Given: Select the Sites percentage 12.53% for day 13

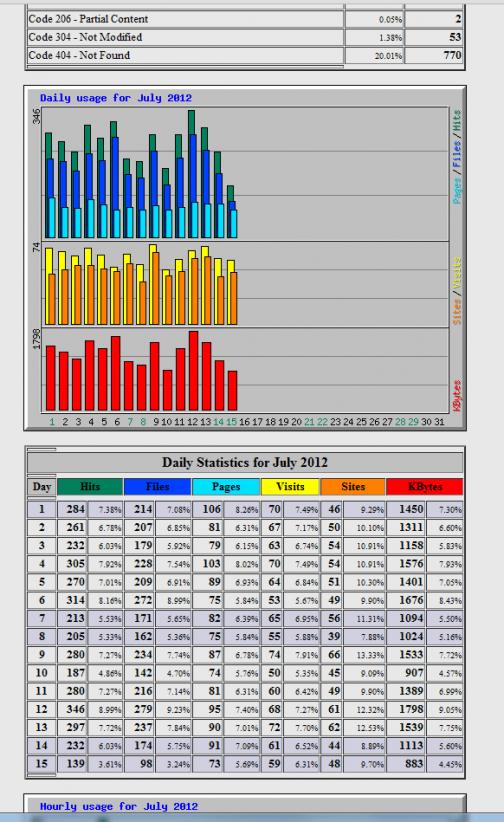Looking at the screenshot, I should (370, 728).
